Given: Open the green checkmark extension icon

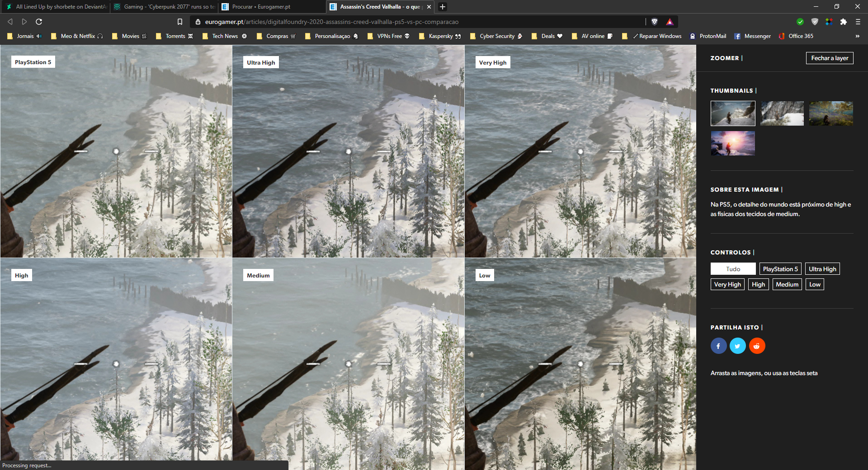Looking at the screenshot, I should click(x=800, y=22).
